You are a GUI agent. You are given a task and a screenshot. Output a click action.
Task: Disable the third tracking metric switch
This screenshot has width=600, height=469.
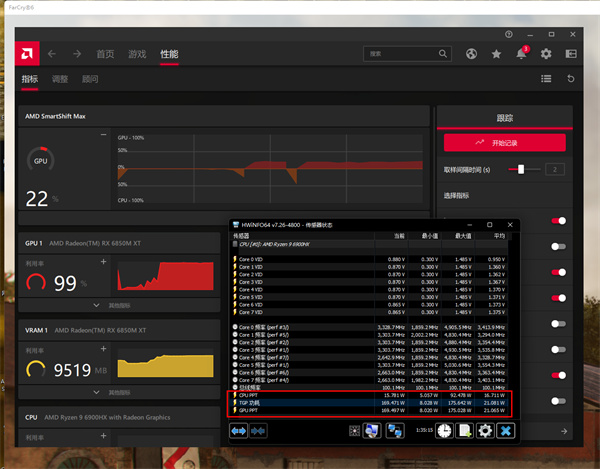coord(558,271)
